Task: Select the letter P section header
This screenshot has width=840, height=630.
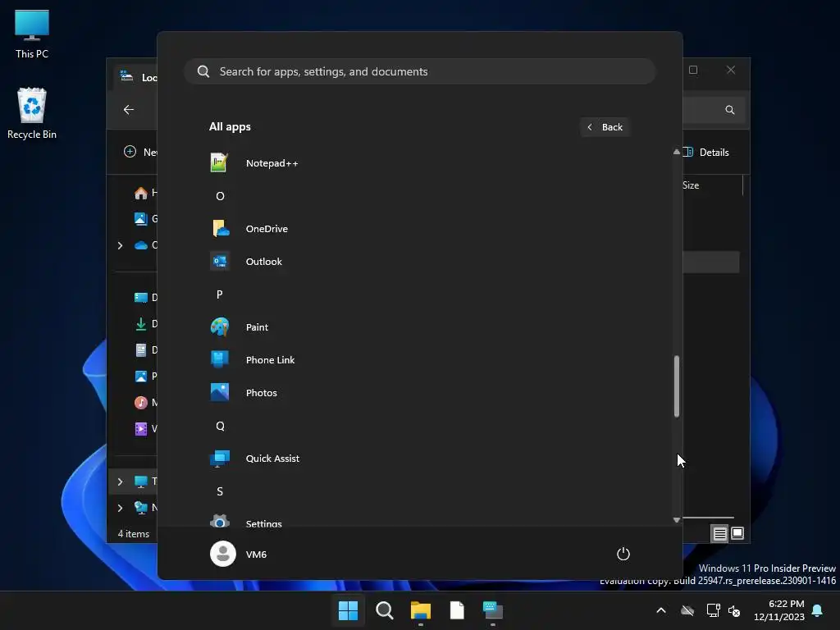Action: 220,294
